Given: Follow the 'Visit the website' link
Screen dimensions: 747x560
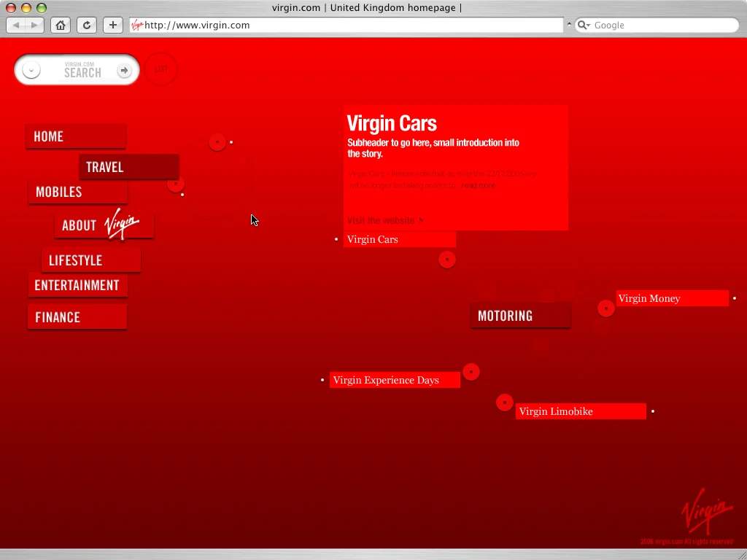Looking at the screenshot, I should (385, 220).
